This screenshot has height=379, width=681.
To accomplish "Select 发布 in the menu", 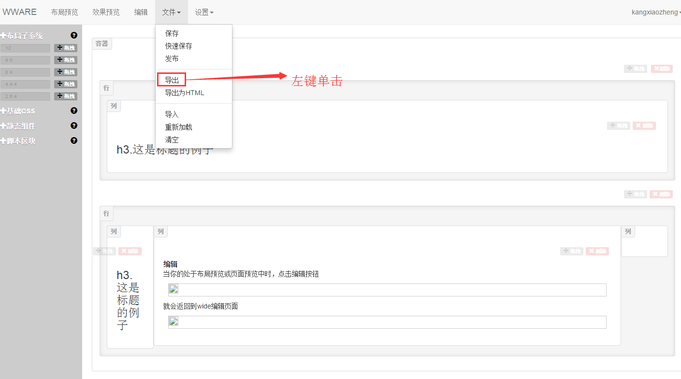I will click(172, 59).
